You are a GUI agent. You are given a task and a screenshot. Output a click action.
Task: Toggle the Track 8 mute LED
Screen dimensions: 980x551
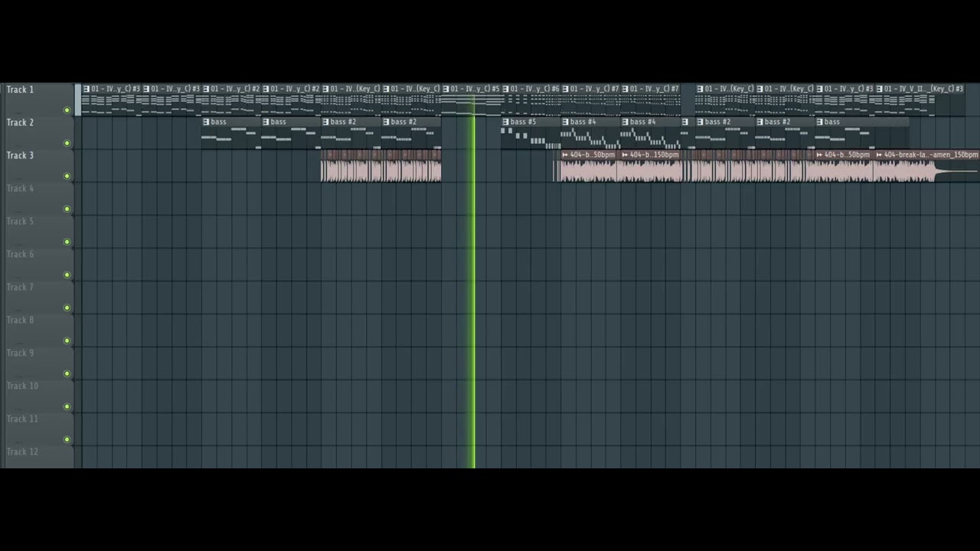(67, 341)
